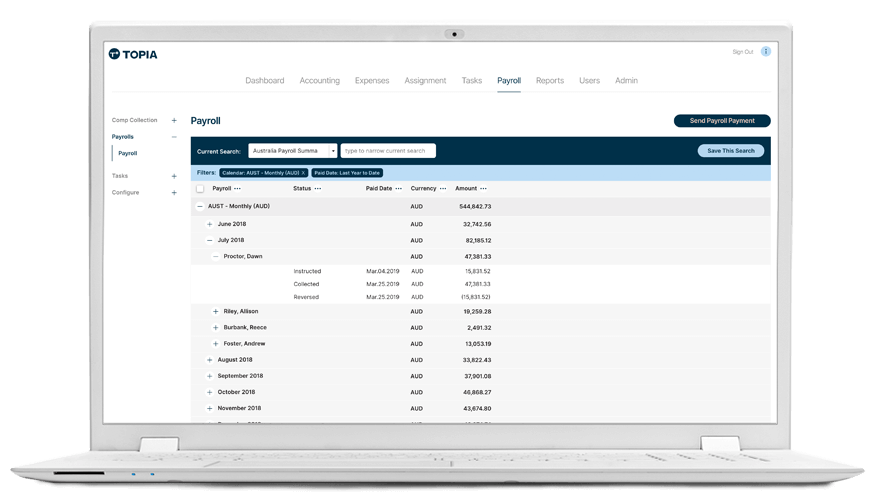Click the Collected status row
The height and width of the screenshot is (500, 870).
[x=481, y=284]
